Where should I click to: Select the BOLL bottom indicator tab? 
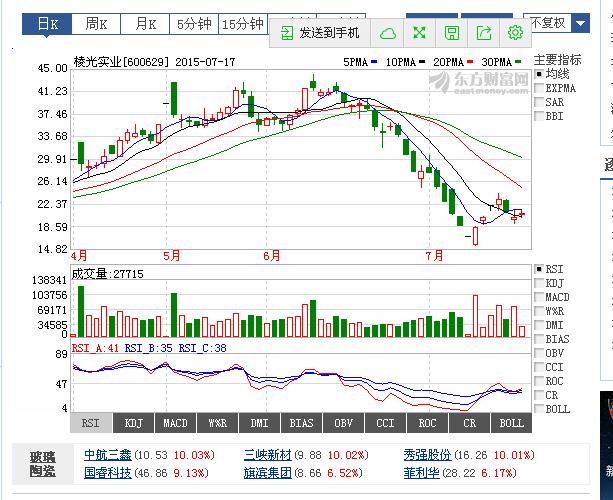point(511,423)
